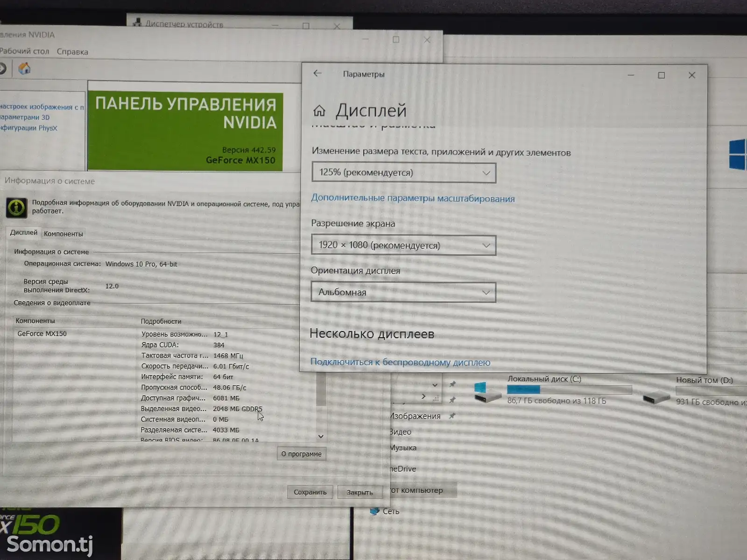Click Дополнительные параметры масштабирования link

(x=413, y=198)
